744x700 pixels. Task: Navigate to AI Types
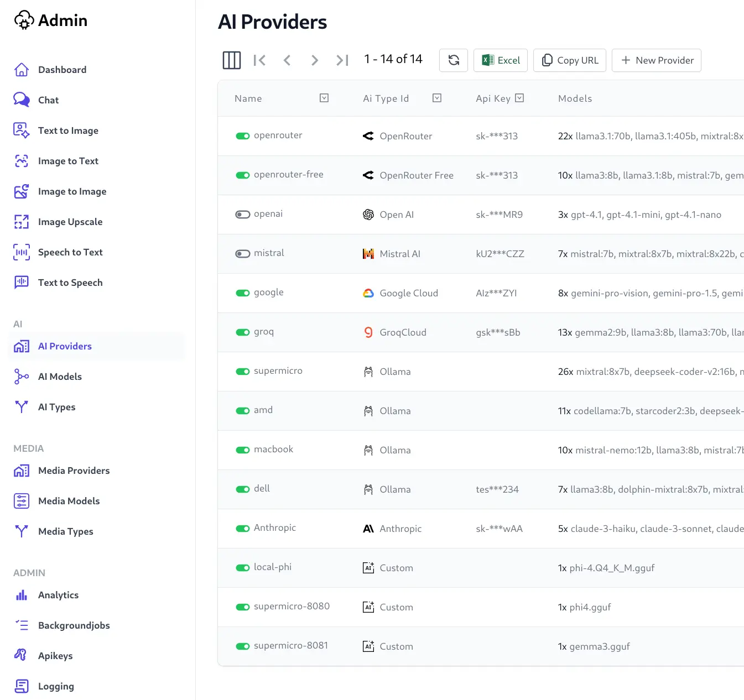pos(56,407)
